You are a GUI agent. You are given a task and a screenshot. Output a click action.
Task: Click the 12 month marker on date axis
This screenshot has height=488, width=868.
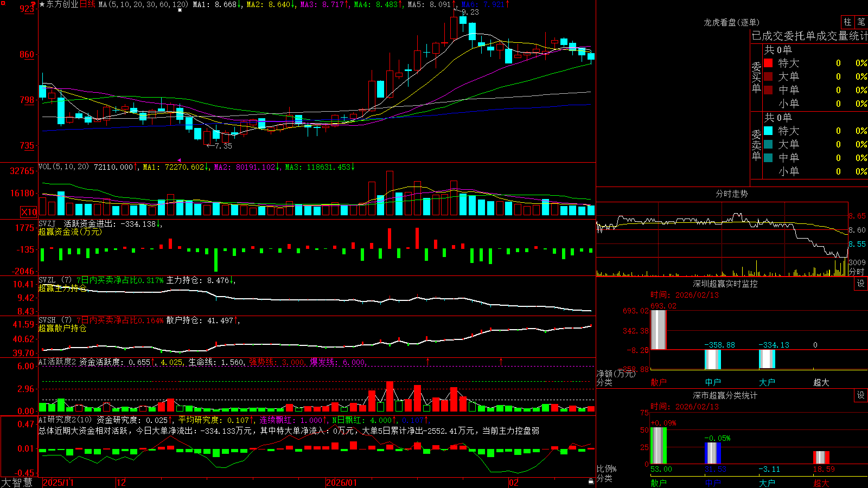pyautogui.click(x=121, y=483)
